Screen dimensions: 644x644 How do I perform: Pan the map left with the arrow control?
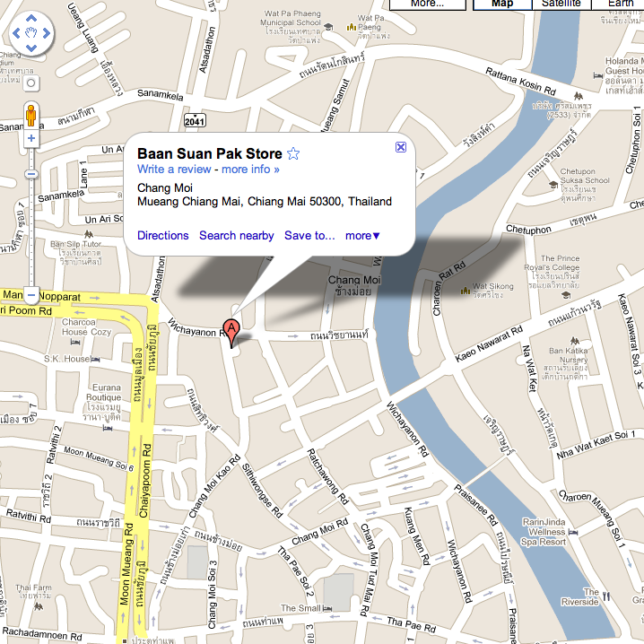[16, 33]
